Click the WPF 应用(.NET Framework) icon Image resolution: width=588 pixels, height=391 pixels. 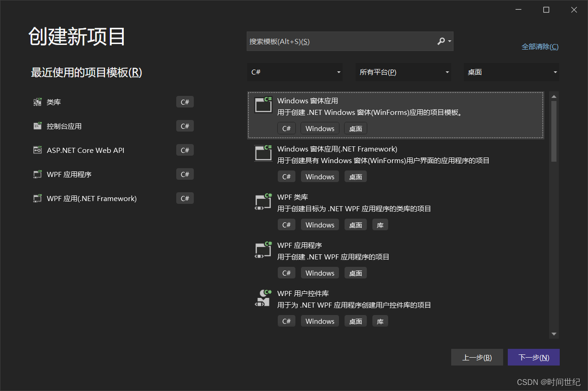(37, 198)
